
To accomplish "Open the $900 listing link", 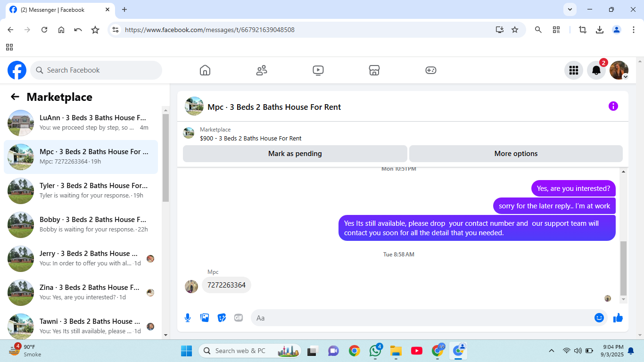I will tap(250, 138).
